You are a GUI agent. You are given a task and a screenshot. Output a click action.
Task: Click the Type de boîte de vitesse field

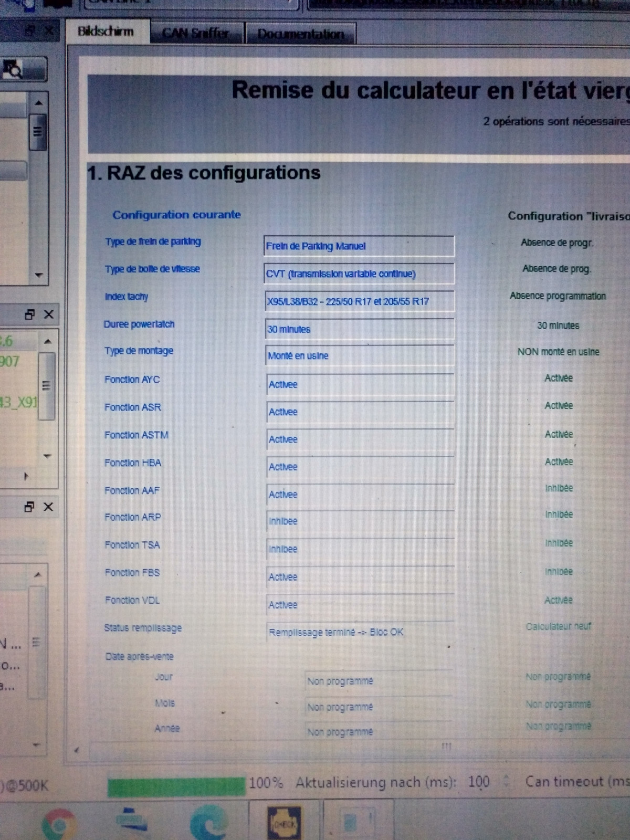click(x=359, y=274)
